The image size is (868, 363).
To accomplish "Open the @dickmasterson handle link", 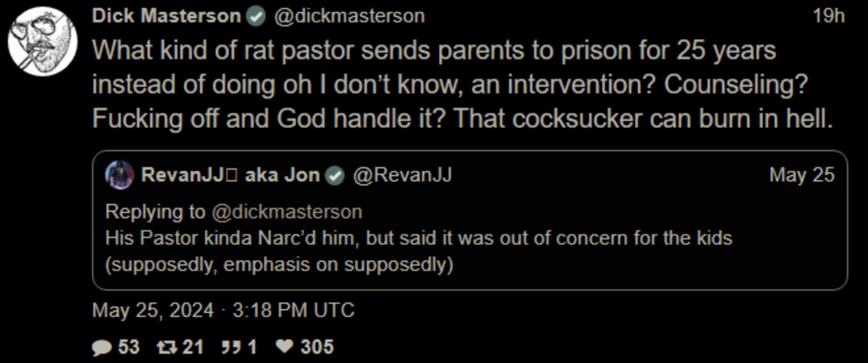I will [348, 16].
